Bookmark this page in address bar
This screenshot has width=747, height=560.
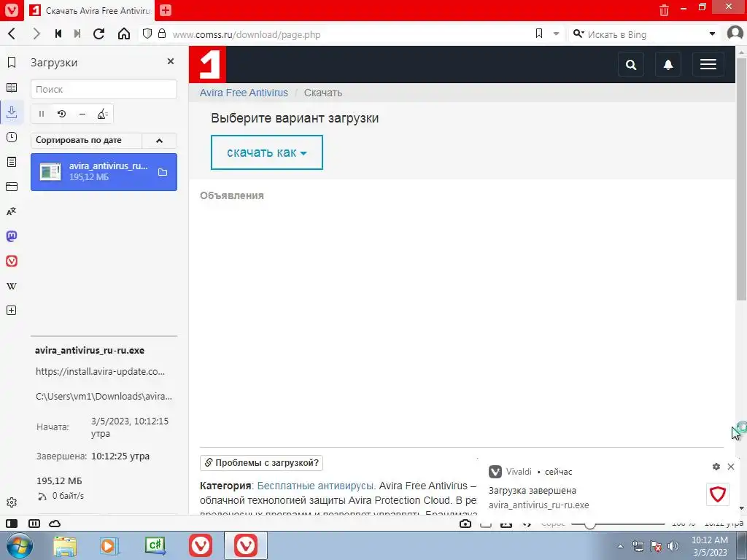pos(539,34)
